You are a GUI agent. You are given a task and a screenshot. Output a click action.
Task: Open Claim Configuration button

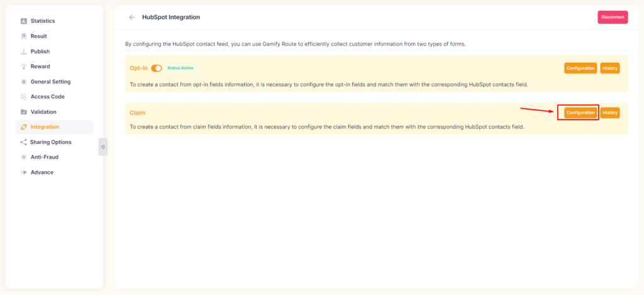point(580,113)
